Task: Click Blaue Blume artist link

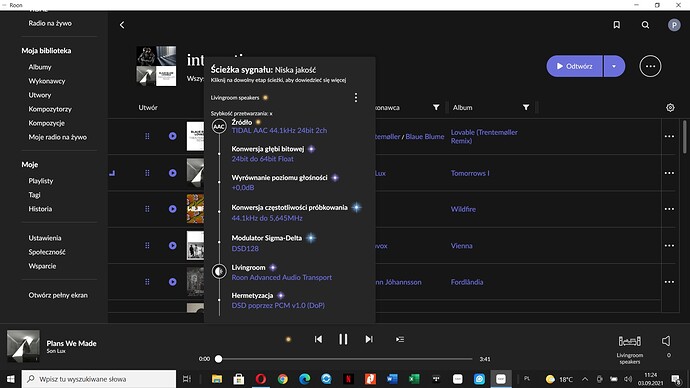Action: [x=425, y=137]
